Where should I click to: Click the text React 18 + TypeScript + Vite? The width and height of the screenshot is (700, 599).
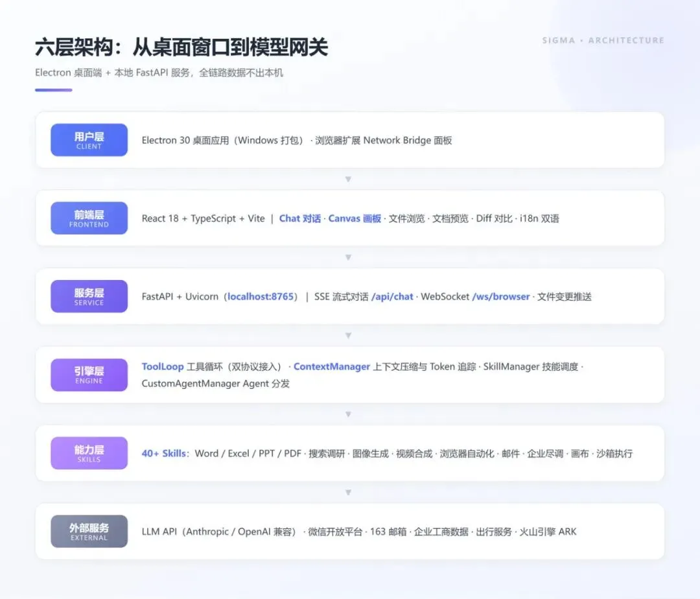(x=203, y=218)
